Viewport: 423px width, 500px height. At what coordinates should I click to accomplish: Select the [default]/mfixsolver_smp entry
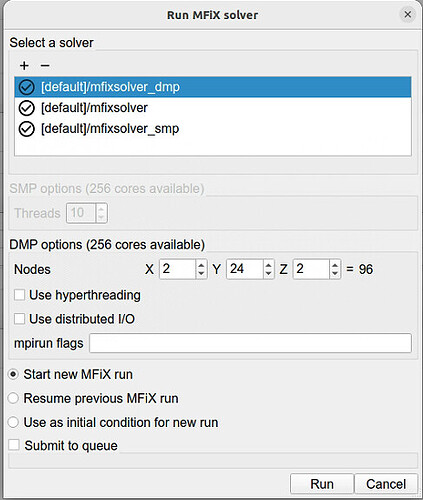pos(213,129)
